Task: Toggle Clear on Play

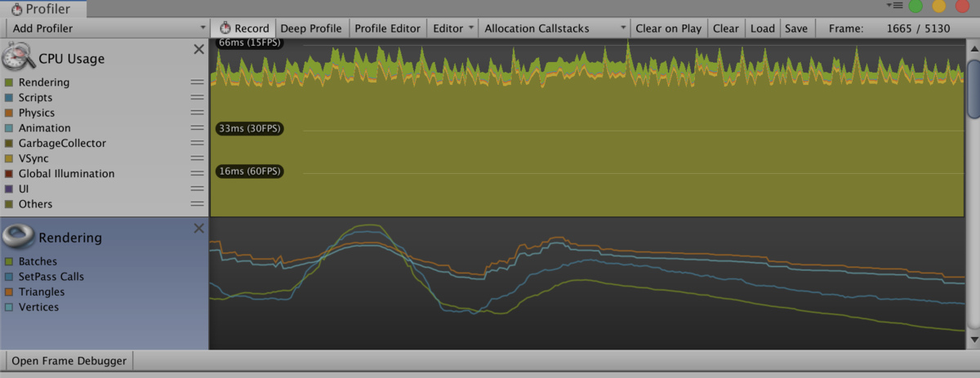Action: tap(668, 28)
